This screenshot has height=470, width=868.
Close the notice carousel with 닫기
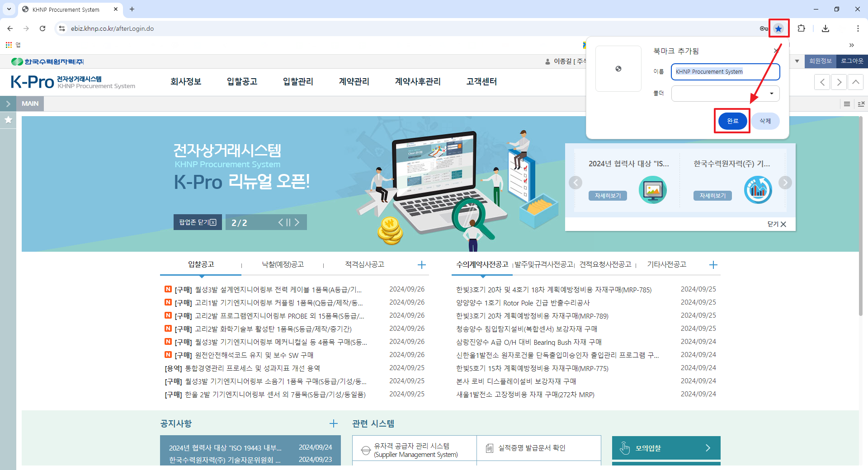point(777,224)
